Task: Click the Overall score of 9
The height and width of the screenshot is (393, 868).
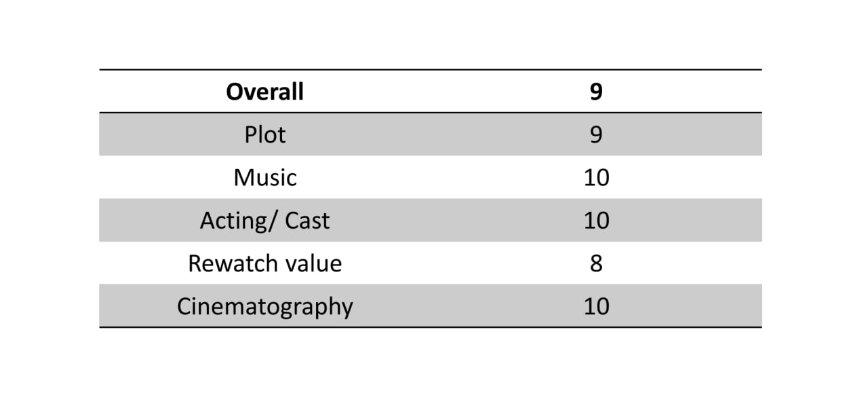Action: [x=595, y=92]
